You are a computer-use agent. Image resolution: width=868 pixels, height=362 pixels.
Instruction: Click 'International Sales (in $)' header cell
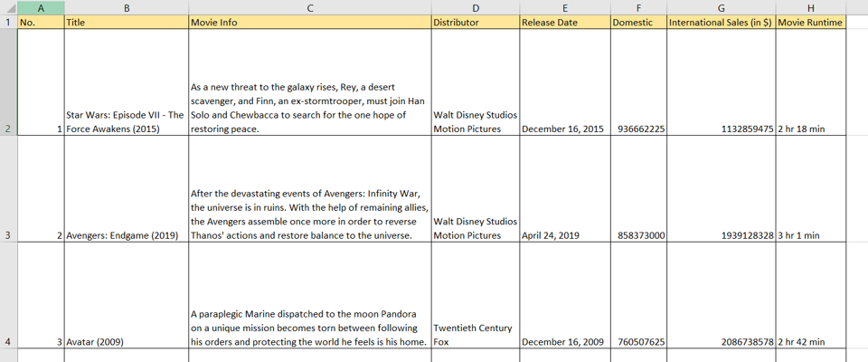pyautogui.click(x=722, y=23)
